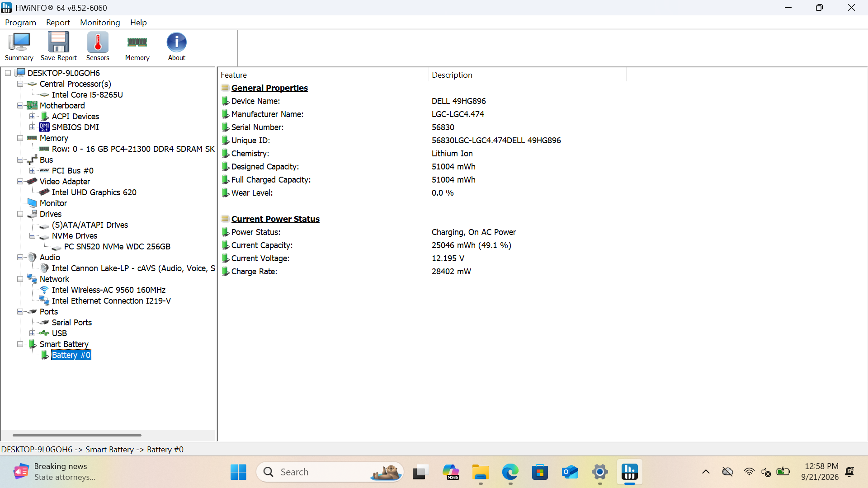
Task: Collapse the Central Processor(s) branch
Action: 20,84
